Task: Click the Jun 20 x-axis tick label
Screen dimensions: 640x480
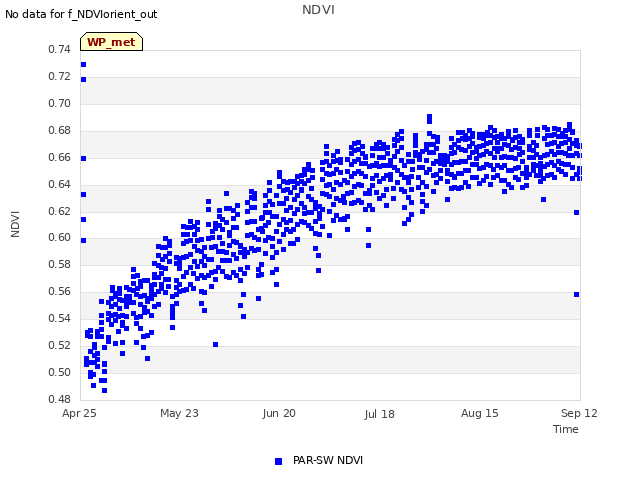Action: [279, 413]
